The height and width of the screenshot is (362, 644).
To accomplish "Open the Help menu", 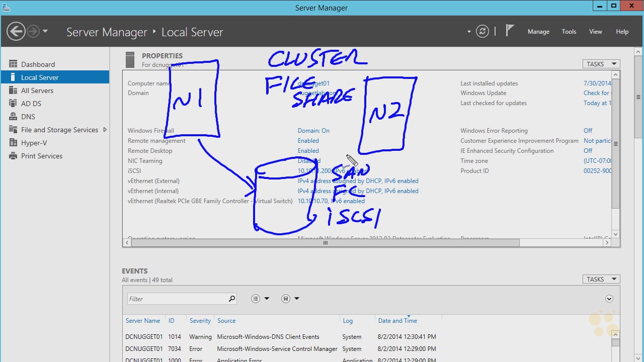I will coord(622,32).
